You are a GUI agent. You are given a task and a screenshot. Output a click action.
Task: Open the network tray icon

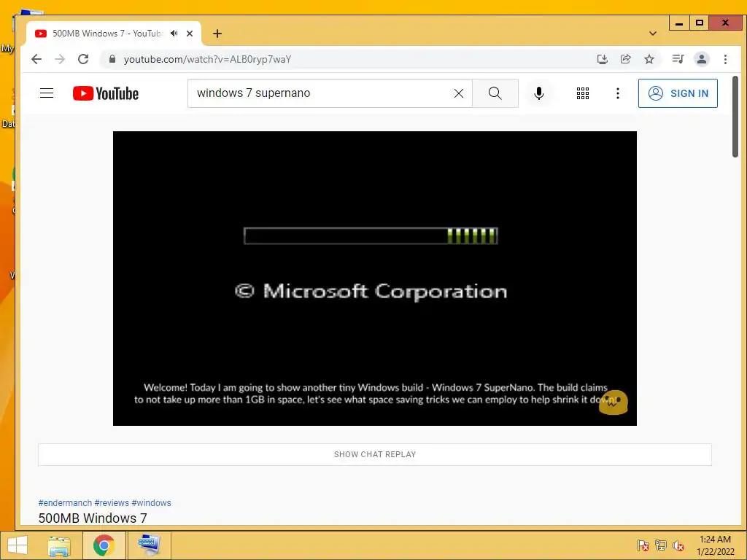[x=660, y=545]
